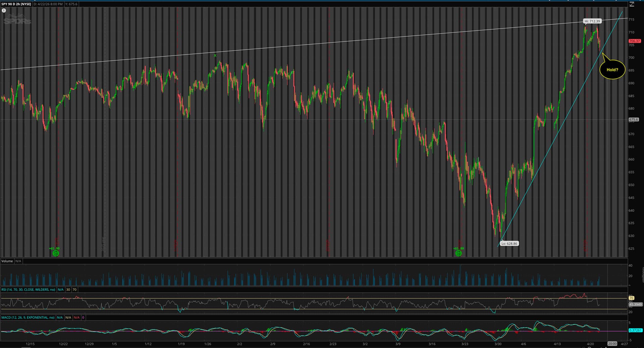This screenshot has width=644, height=348.
Task: Click the cyan 0.37261 MACD value tag
Action: [x=635, y=330]
